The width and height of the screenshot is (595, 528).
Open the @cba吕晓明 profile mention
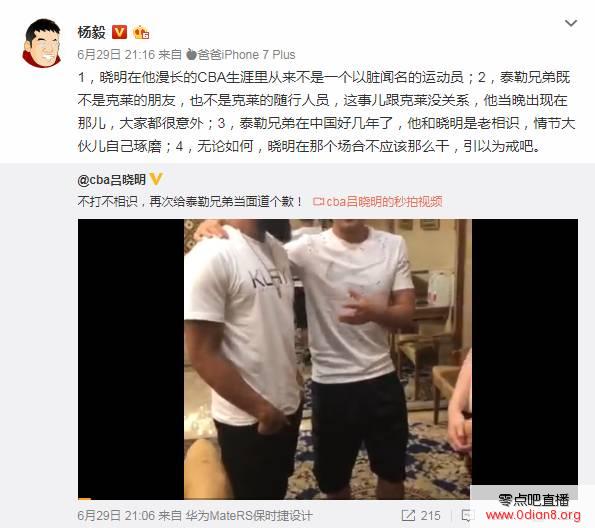point(112,179)
